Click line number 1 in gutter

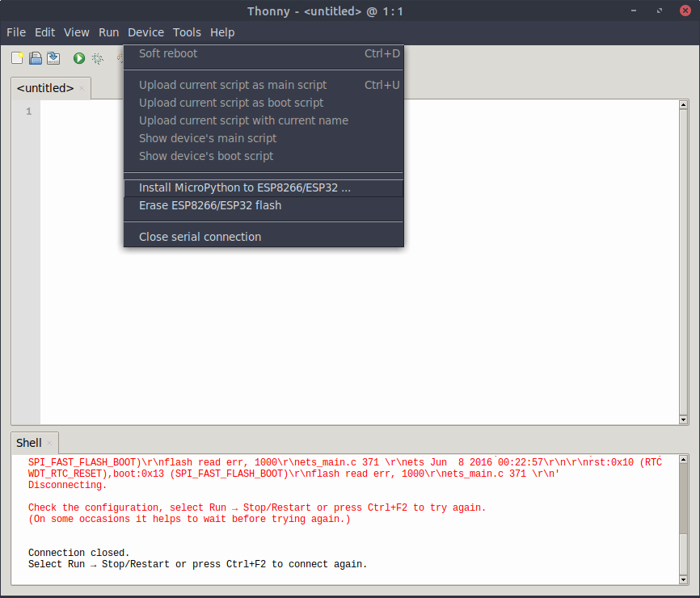click(28, 112)
